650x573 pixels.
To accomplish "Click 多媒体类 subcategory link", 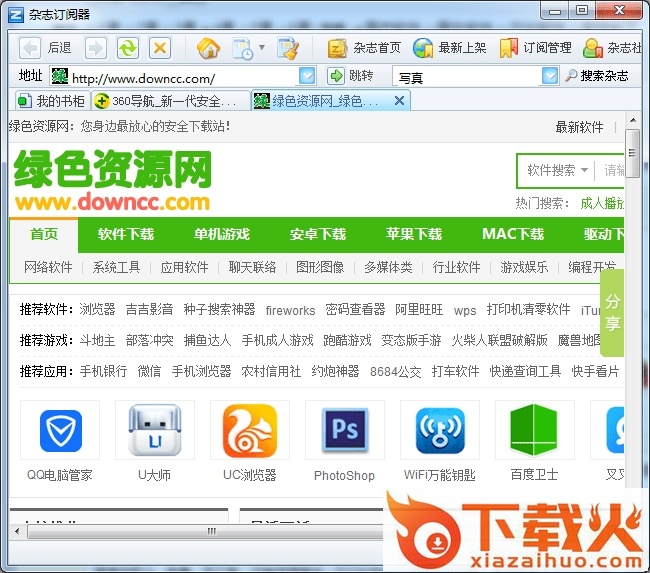I will coord(388,267).
